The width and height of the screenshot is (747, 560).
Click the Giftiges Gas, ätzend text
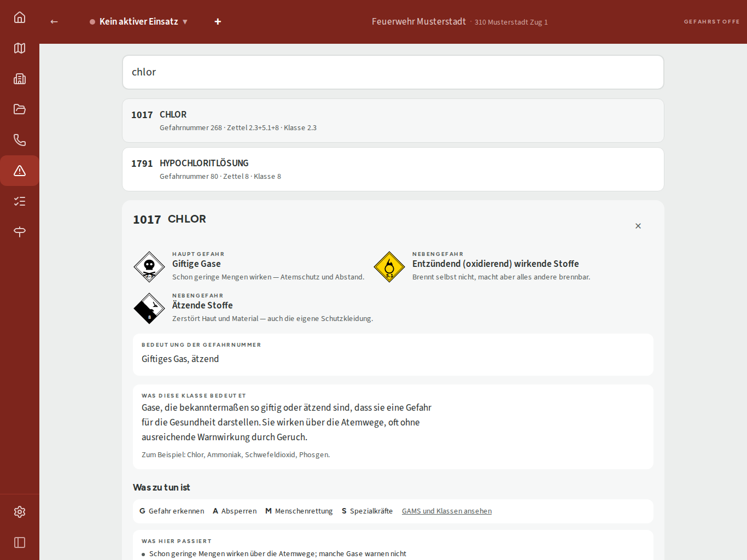(x=180, y=359)
